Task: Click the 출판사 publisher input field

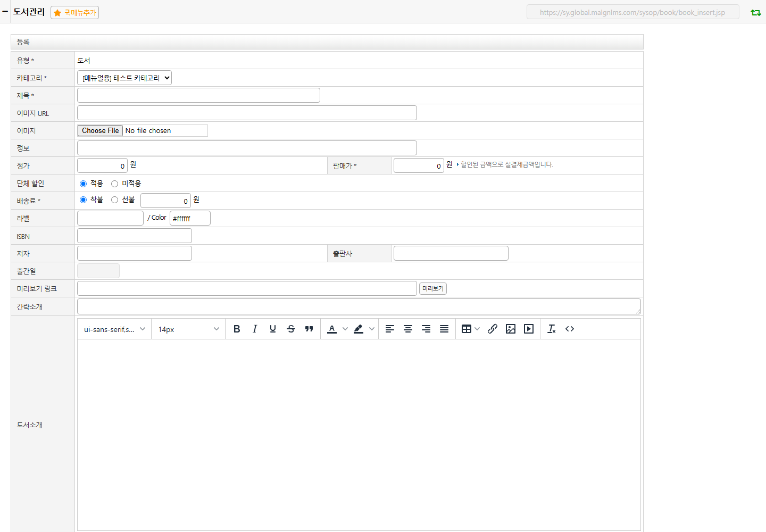Action: [x=451, y=253]
